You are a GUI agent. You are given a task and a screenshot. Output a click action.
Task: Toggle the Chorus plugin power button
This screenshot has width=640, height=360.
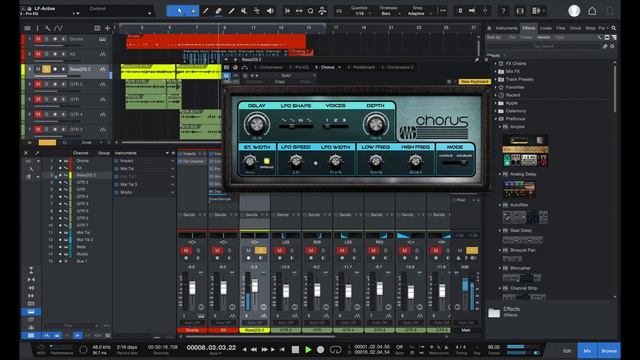[227, 76]
